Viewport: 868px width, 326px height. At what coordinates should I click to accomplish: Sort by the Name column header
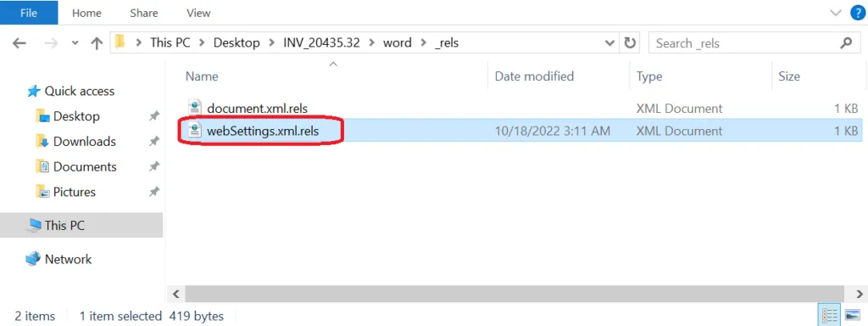[202, 76]
